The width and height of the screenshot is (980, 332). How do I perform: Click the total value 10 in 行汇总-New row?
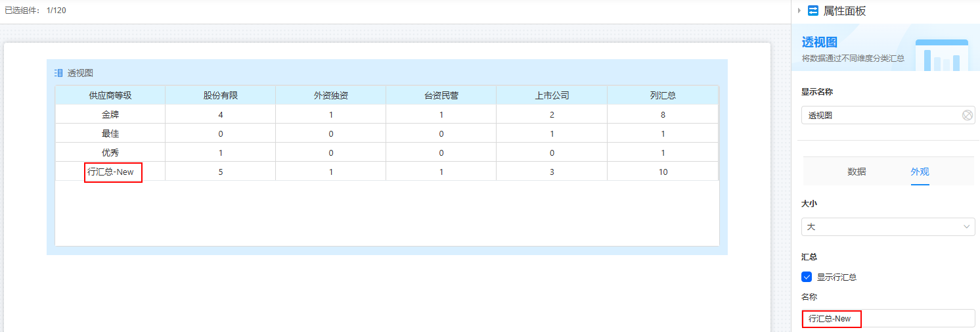pos(663,172)
